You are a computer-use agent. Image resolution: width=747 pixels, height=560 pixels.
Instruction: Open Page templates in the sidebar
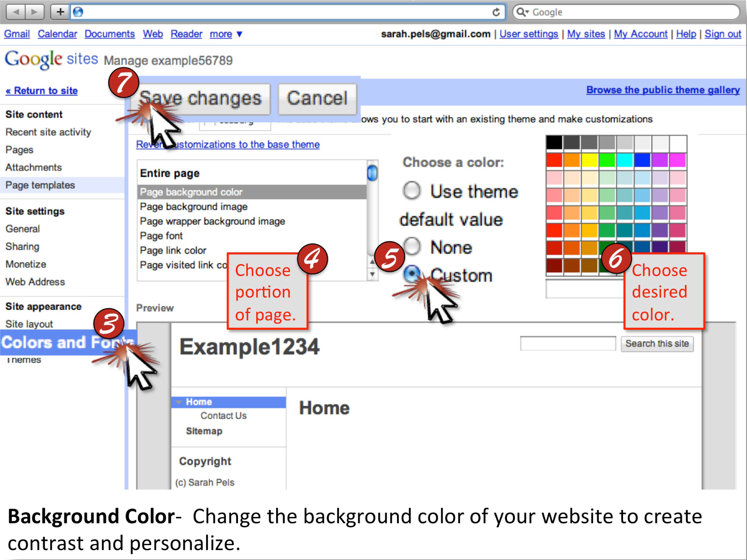coord(40,185)
